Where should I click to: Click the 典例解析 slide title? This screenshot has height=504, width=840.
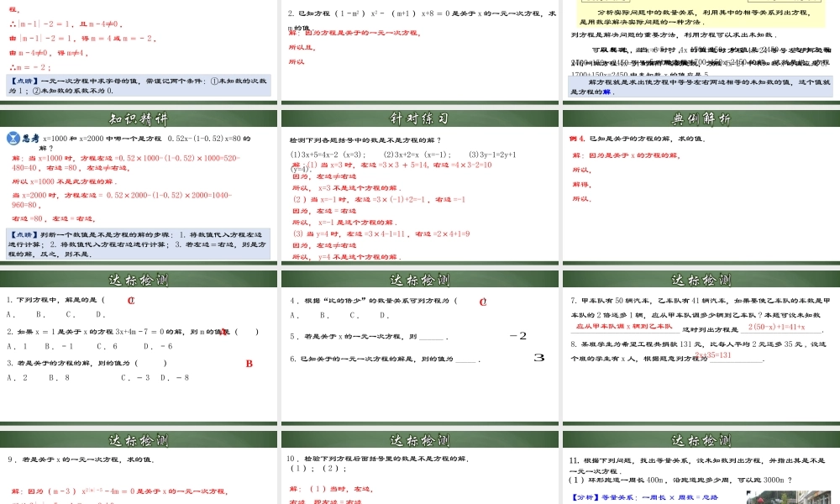pyautogui.click(x=701, y=119)
